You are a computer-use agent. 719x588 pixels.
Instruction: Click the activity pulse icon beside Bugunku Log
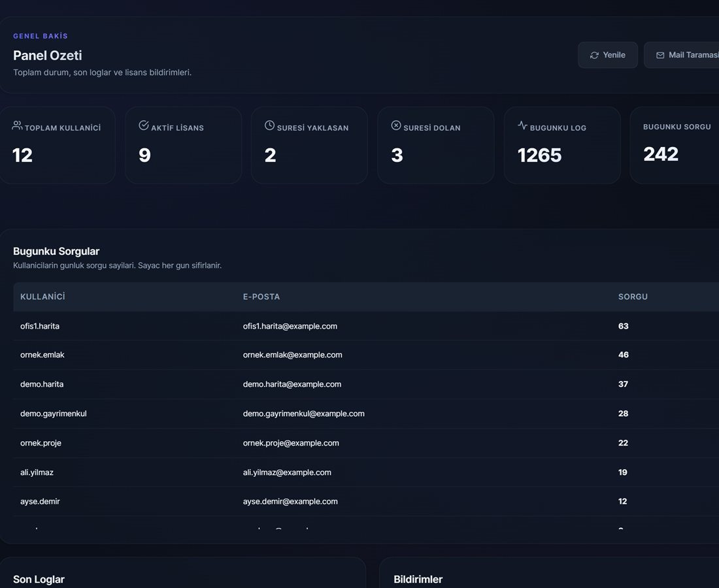[523, 125]
